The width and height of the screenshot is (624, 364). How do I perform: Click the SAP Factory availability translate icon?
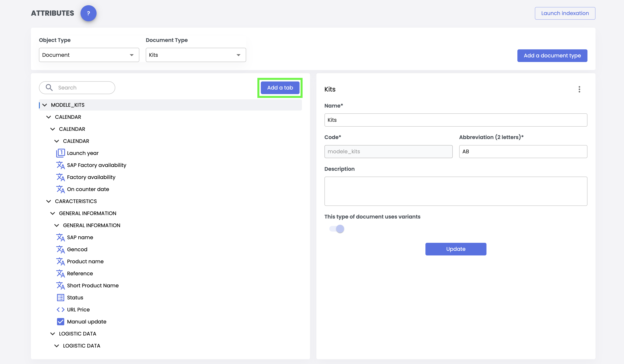[x=60, y=165]
